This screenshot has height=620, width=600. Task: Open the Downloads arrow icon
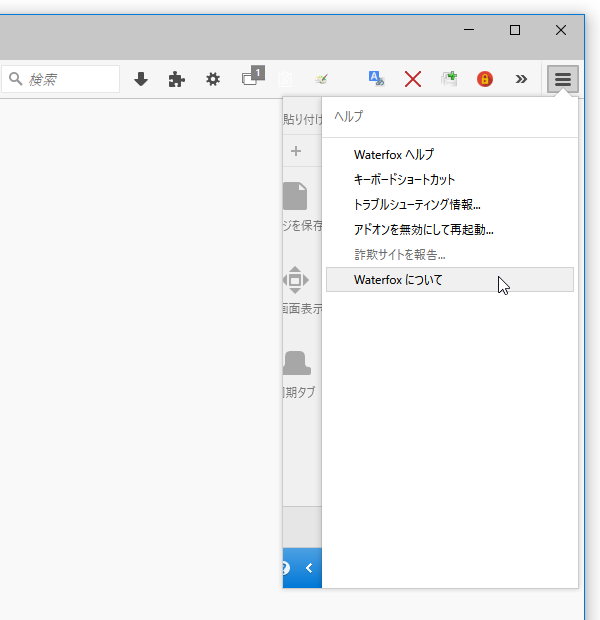(141, 79)
